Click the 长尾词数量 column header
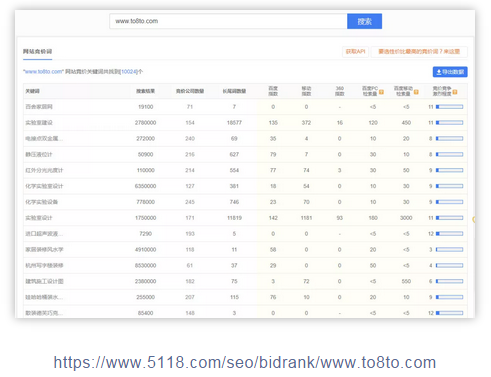The height and width of the screenshot is (377, 491). click(x=234, y=91)
